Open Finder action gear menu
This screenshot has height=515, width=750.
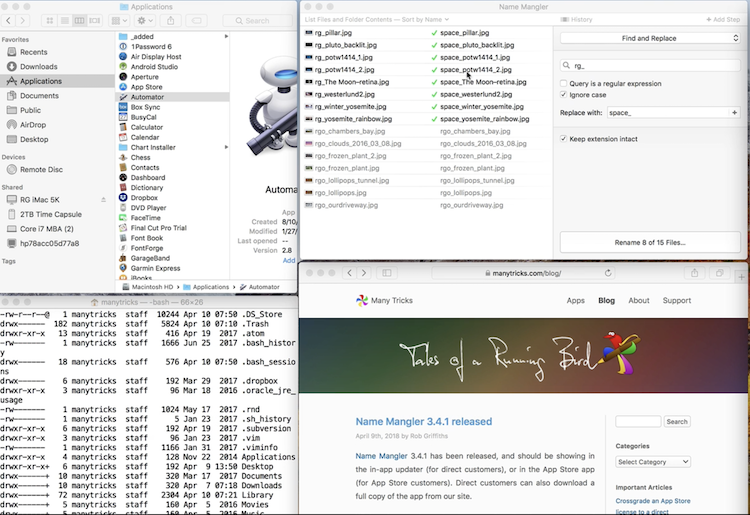144,21
